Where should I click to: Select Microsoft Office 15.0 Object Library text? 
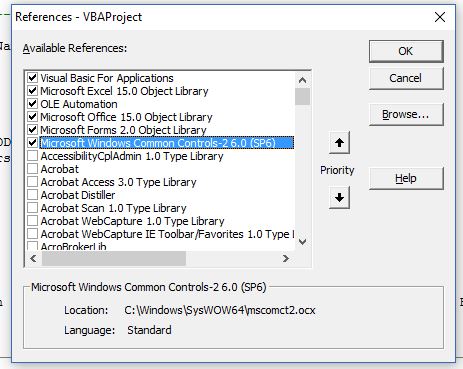tap(126, 117)
